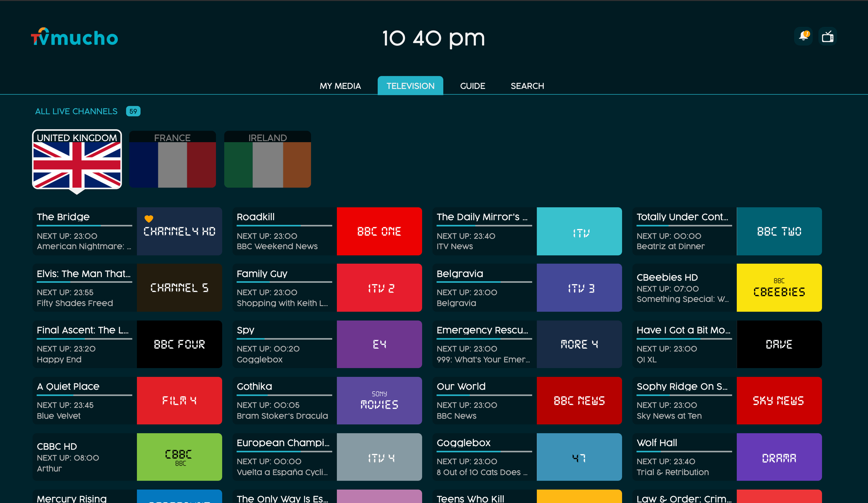This screenshot has width=868, height=503.
Task: Select the BBC ONE channel logo
Action: (379, 231)
